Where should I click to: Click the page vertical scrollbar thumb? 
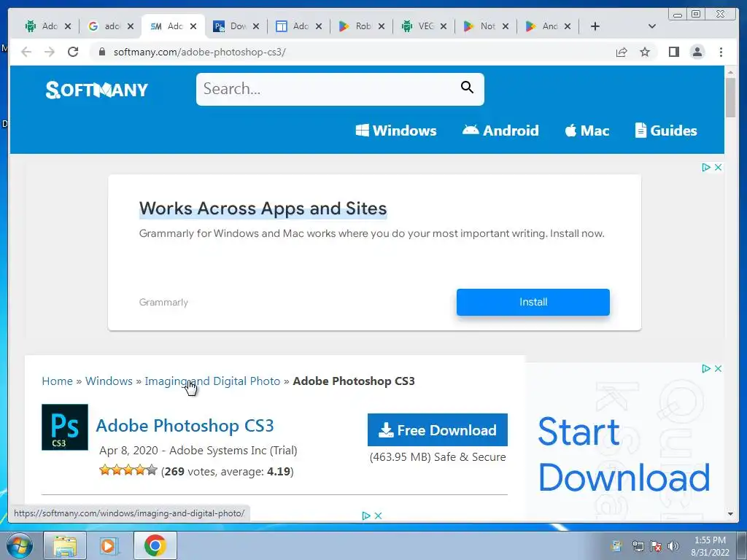[730, 97]
